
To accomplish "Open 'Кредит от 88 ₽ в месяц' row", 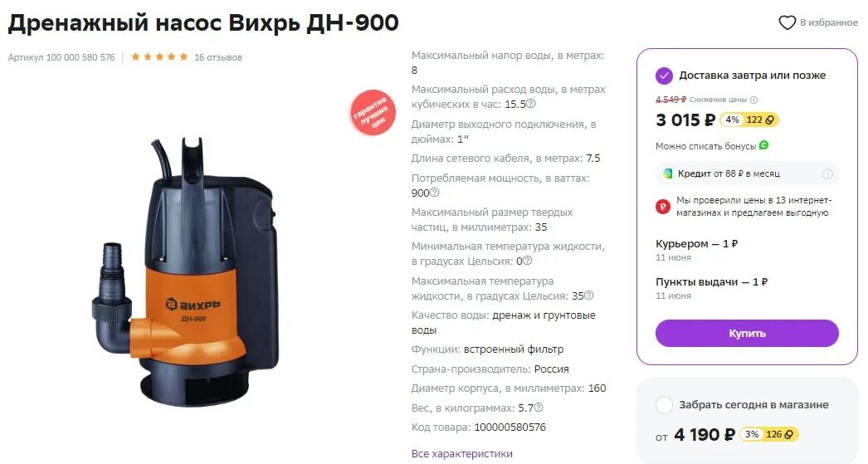I will tap(748, 173).
